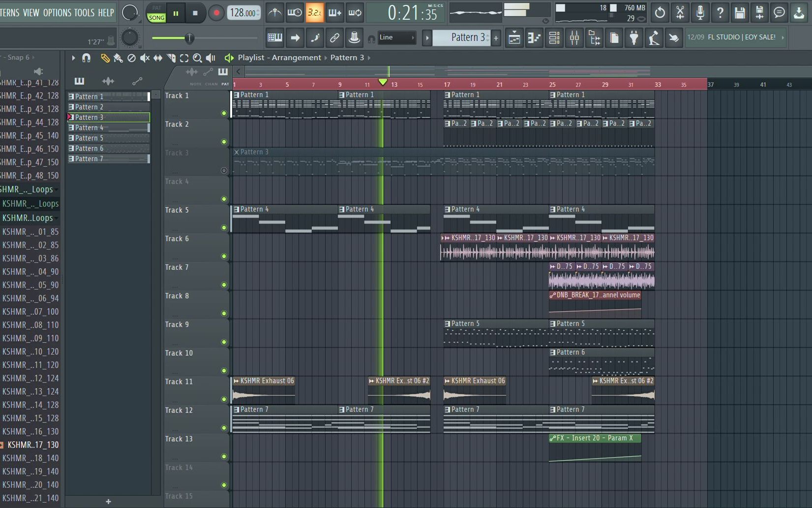Open chat speech bubble icon

[780, 13]
